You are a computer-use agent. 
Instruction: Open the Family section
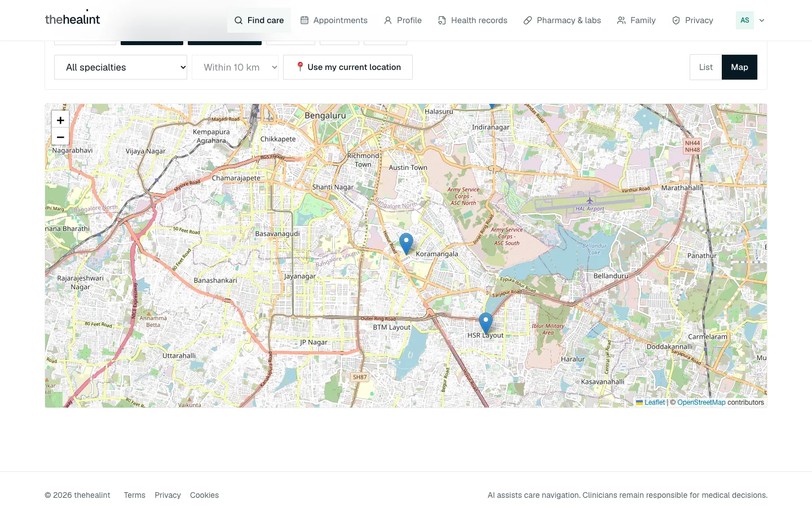636,20
